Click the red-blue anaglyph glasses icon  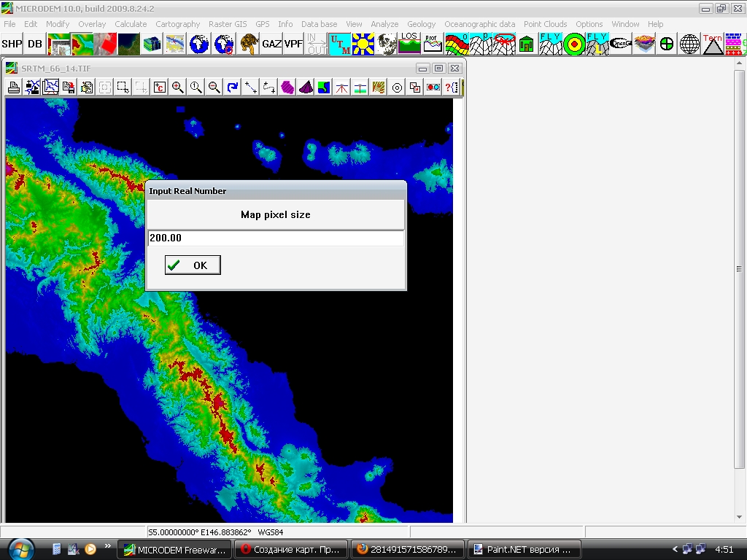(433, 87)
